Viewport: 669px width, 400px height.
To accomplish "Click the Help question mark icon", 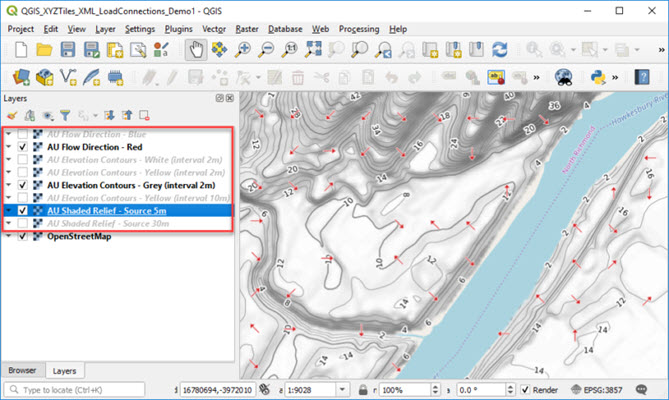I will 642,77.
